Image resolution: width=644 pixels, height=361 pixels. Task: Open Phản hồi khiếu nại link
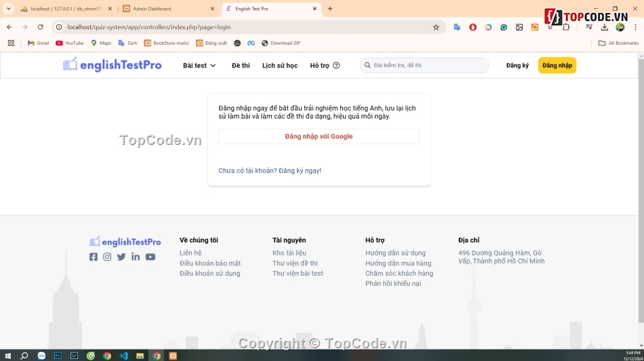[x=393, y=284]
